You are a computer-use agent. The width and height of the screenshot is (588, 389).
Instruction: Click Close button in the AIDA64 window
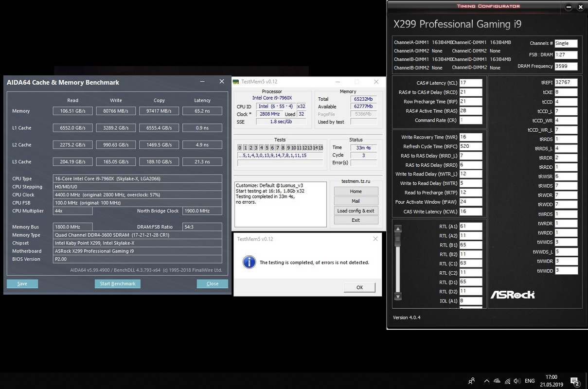[213, 283]
